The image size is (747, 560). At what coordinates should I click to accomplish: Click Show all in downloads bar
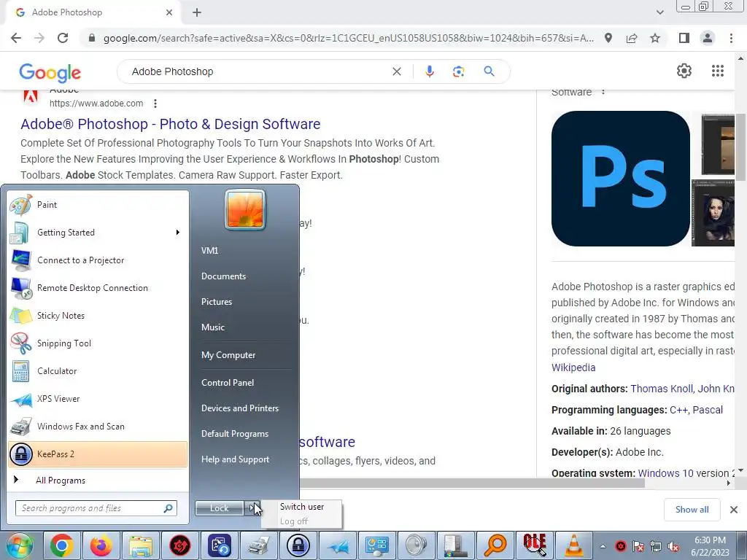point(692,510)
